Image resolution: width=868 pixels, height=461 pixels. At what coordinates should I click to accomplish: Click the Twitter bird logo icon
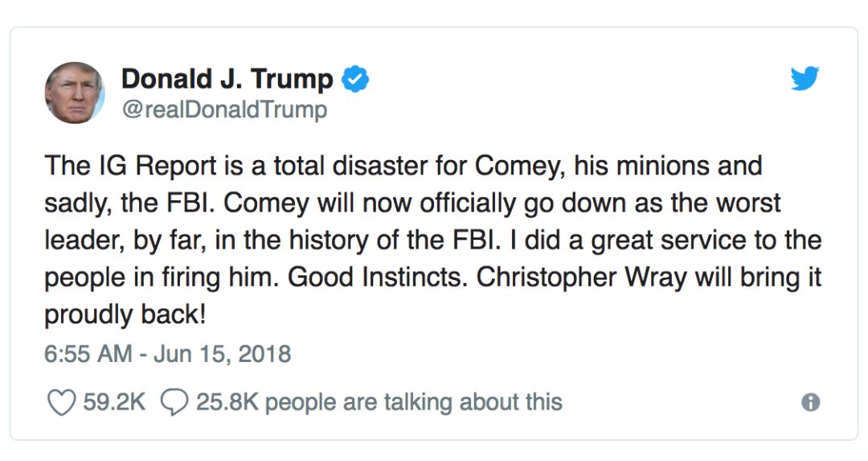[805, 78]
